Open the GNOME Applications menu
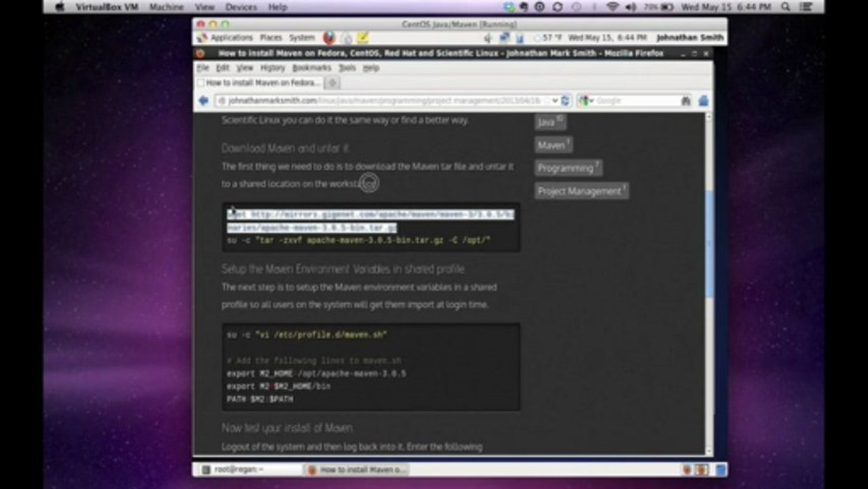The height and width of the screenshot is (489, 868). (231, 38)
